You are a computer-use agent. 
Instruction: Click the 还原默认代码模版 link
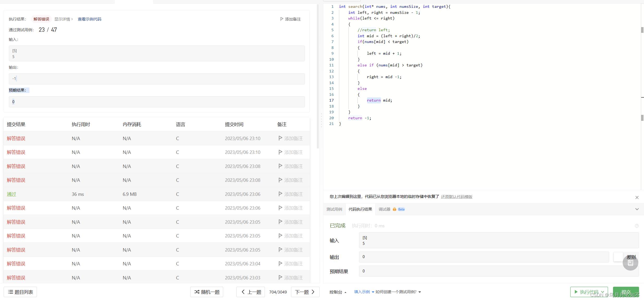[x=456, y=197]
